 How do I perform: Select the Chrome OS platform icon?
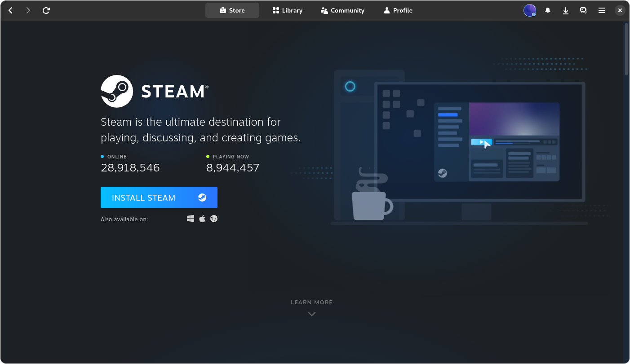point(214,219)
